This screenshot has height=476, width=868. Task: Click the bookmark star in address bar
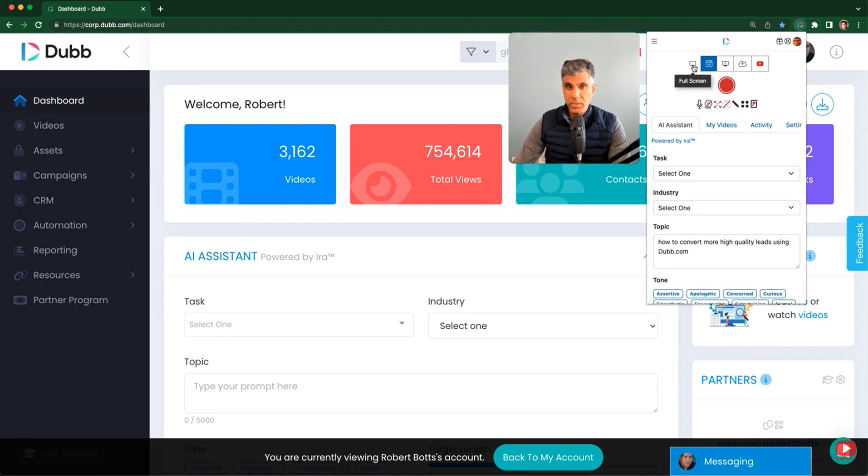pos(782,25)
